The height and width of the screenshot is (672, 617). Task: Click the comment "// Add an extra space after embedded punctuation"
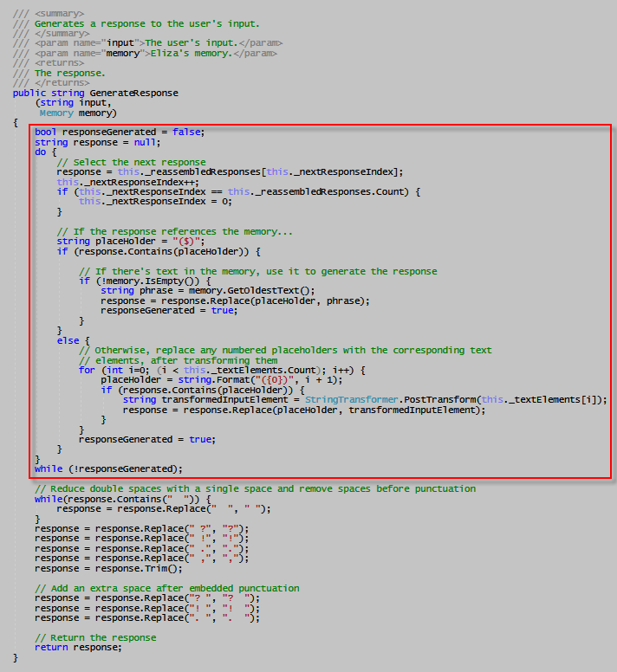pyautogui.click(x=167, y=588)
